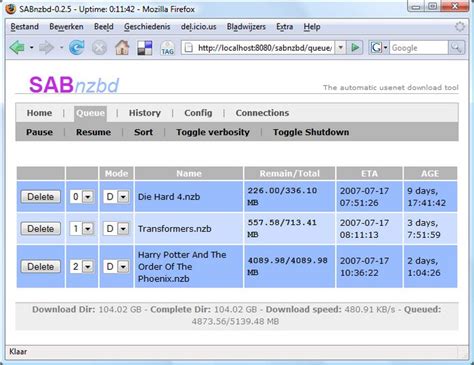The width and height of the screenshot is (474, 365).
Task: Open the del.icio.us bookmarks icon
Action: point(145,48)
